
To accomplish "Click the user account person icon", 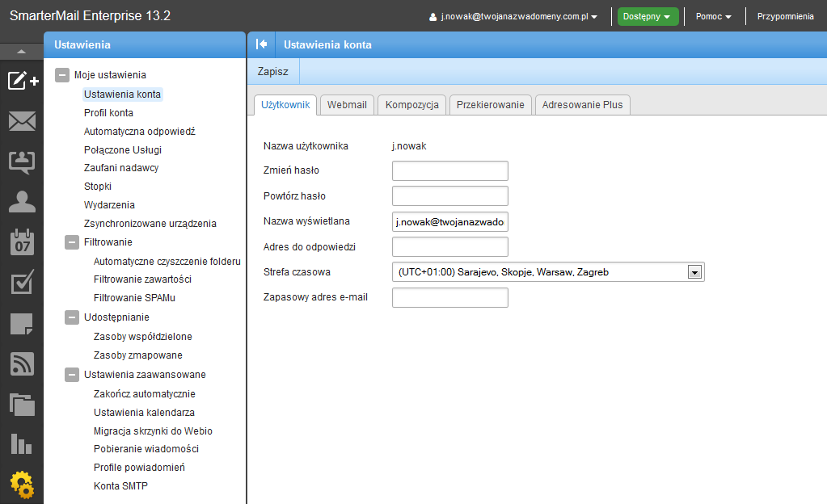I will point(433,17).
